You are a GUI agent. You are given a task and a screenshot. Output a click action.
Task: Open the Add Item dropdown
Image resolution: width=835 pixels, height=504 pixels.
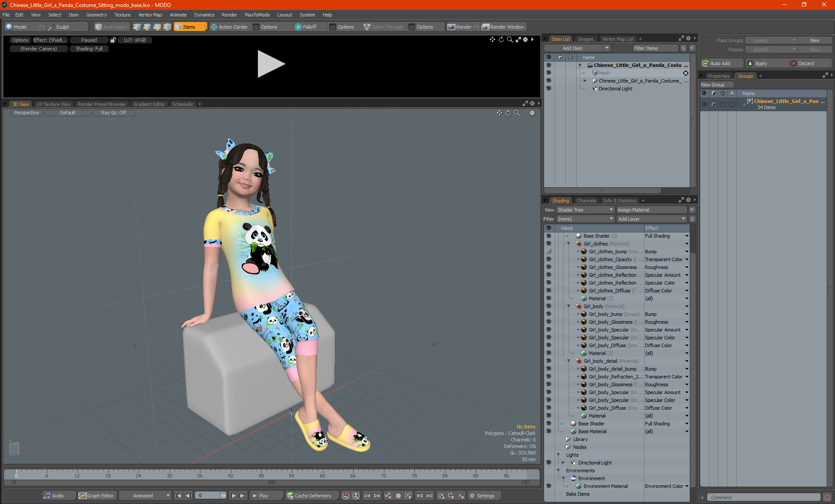pyautogui.click(x=577, y=48)
